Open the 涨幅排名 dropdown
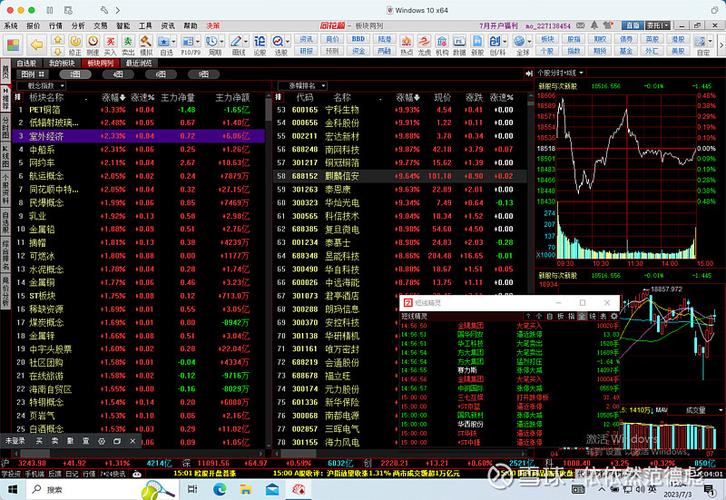Screen dimensions: 726x500 coord(302,86)
